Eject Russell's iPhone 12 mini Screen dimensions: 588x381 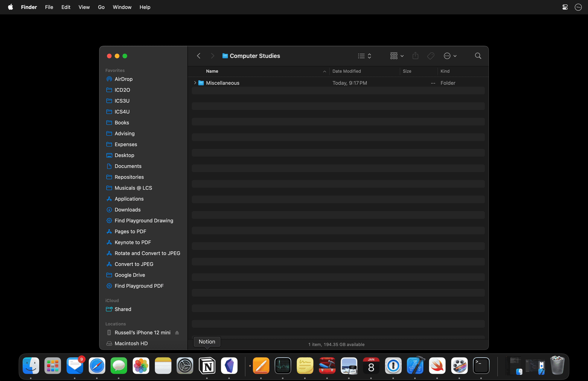[177, 333]
